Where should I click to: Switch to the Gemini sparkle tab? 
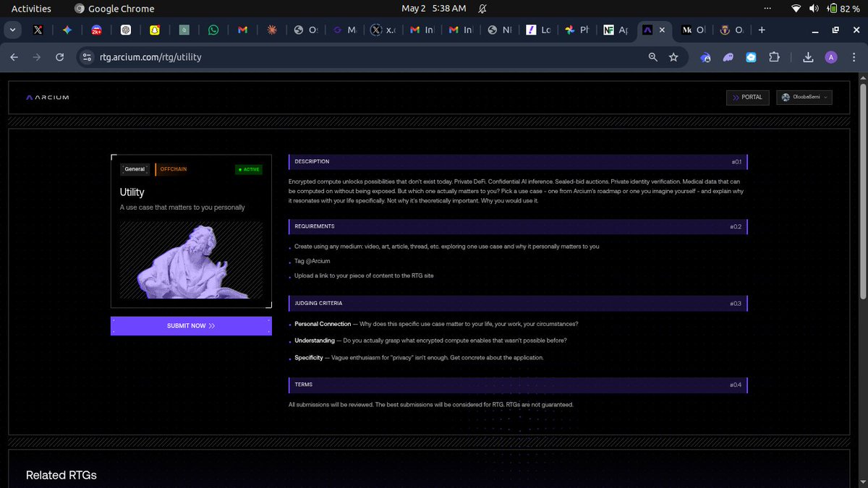pos(67,30)
